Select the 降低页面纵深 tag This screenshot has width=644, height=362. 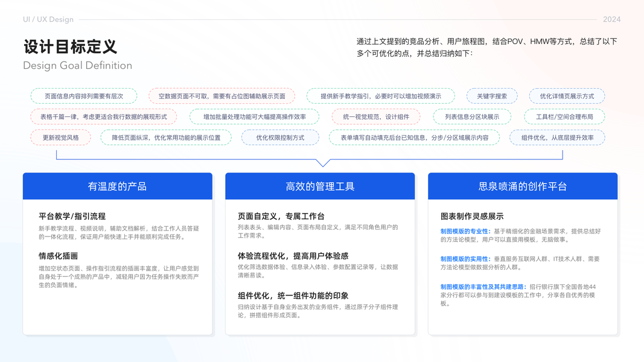click(166, 138)
